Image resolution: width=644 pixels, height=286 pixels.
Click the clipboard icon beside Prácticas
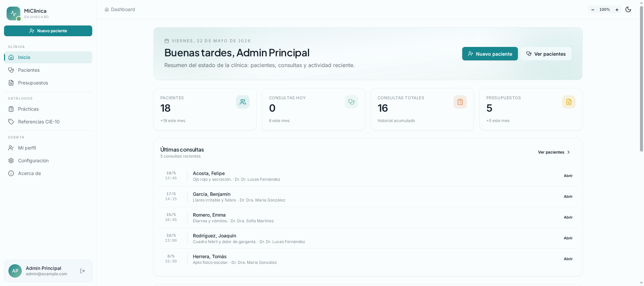[x=11, y=109]
